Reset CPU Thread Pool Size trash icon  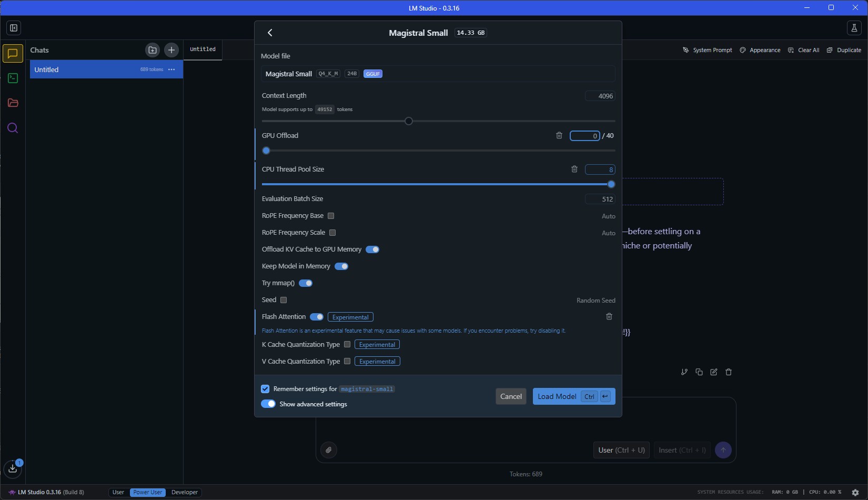574,169
